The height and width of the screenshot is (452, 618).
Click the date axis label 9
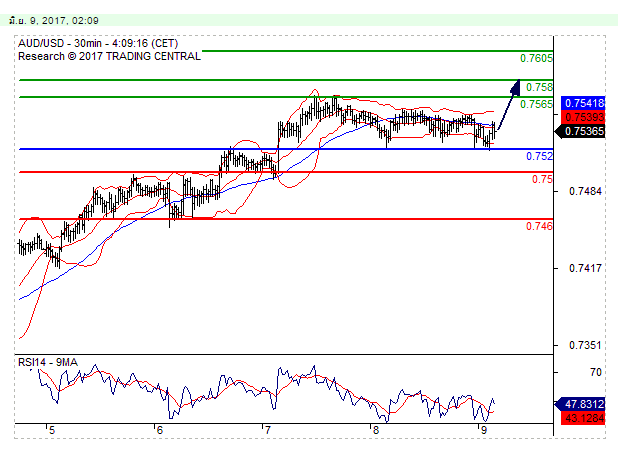tap(484, 430)
